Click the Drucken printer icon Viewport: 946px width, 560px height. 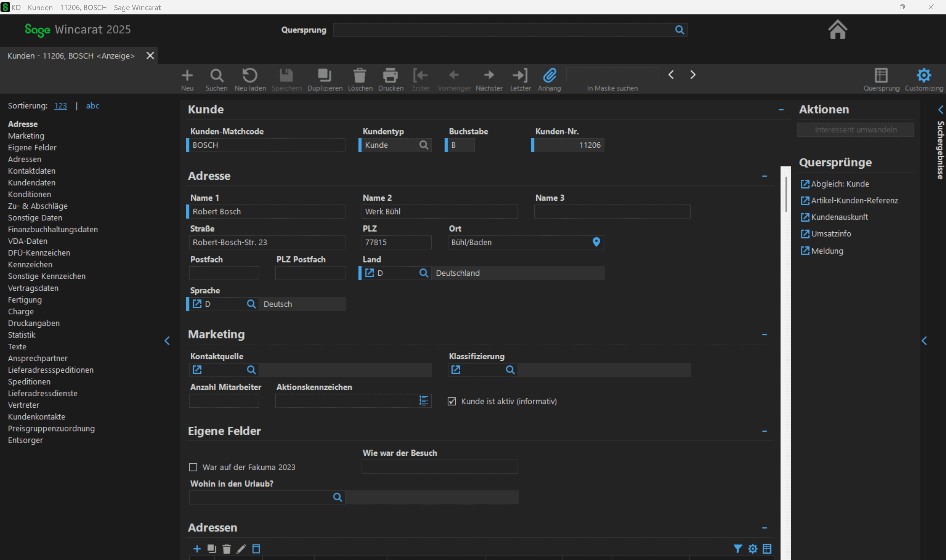390,76
